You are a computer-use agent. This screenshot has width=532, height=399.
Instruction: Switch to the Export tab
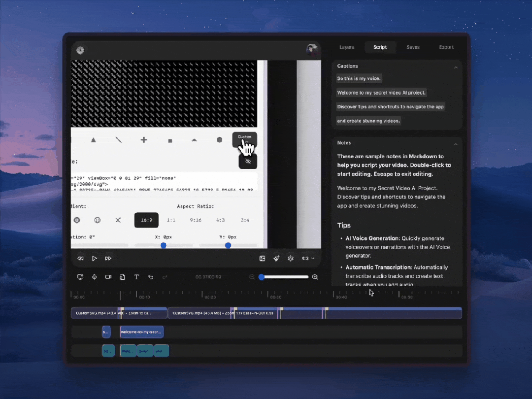tap(446, 47)
